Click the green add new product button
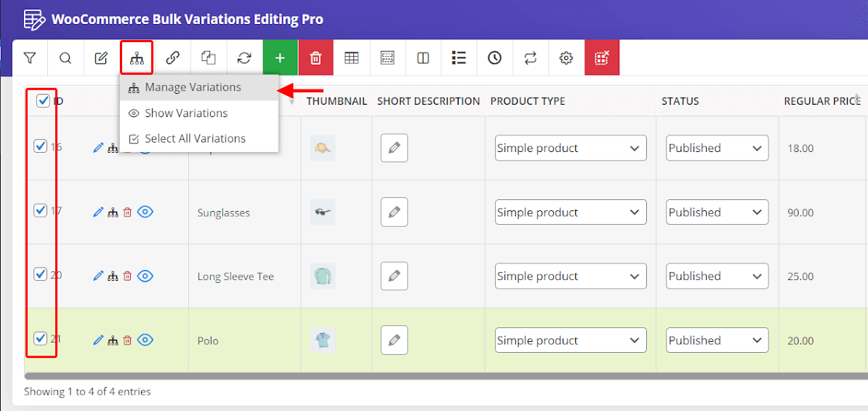The height and width of the screenshot is (411, 868). coord(280,58)
